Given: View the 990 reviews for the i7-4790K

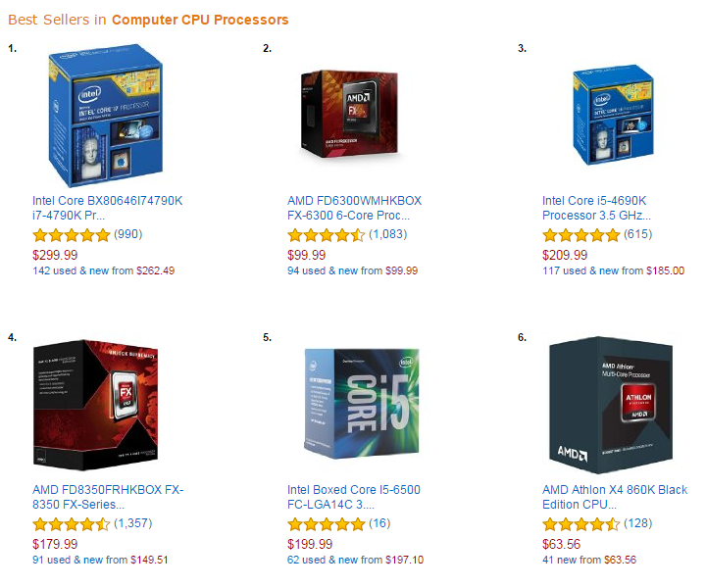Looking at the screenshot, I should click(127, 234).
